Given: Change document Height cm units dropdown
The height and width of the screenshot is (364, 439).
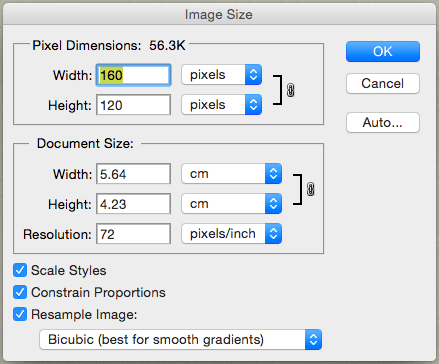Looking at the screenshot, I should point(232,204).
